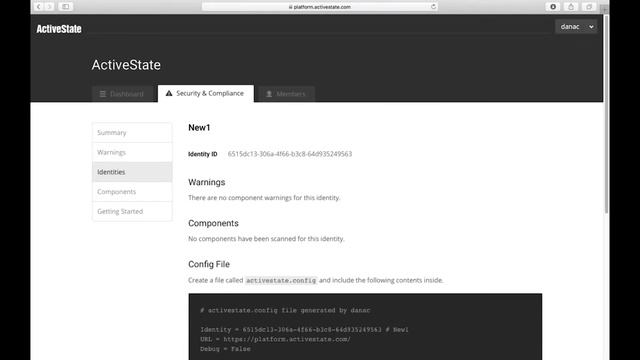Open the share icon in the browser toolbar
Screen dimensions: 640x360
click(571, 7)
